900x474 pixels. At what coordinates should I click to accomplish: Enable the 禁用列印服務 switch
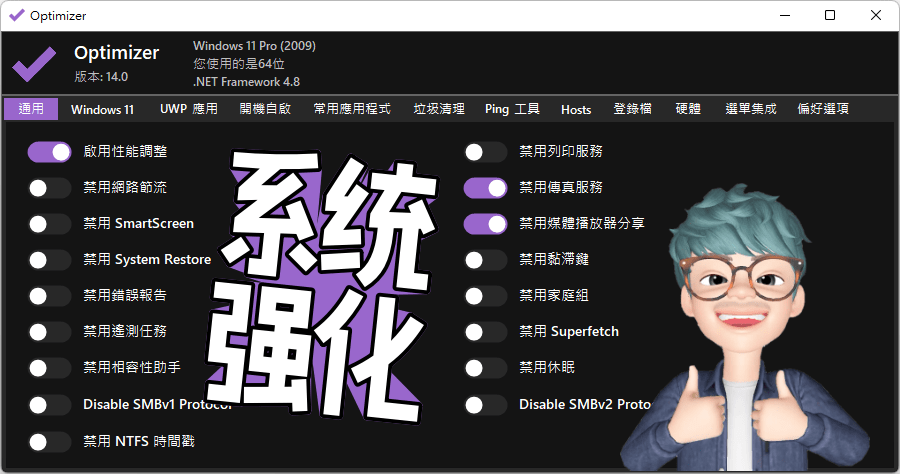click(x=485, y=151)
